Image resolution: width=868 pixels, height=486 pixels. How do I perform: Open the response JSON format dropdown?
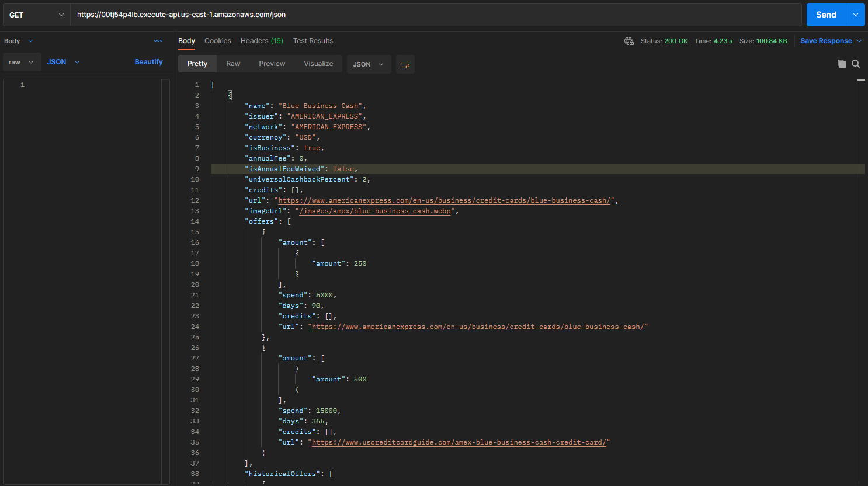369,64
